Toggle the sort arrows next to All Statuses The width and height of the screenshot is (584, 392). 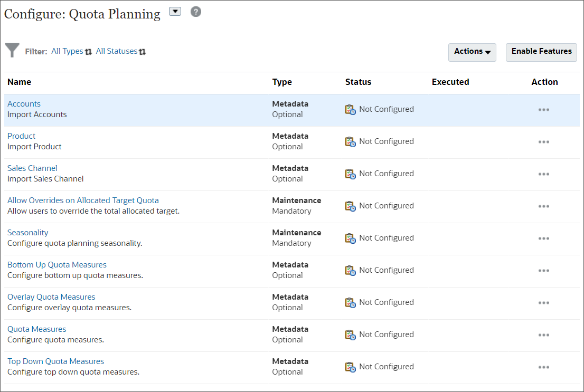(x=143, y=51)
